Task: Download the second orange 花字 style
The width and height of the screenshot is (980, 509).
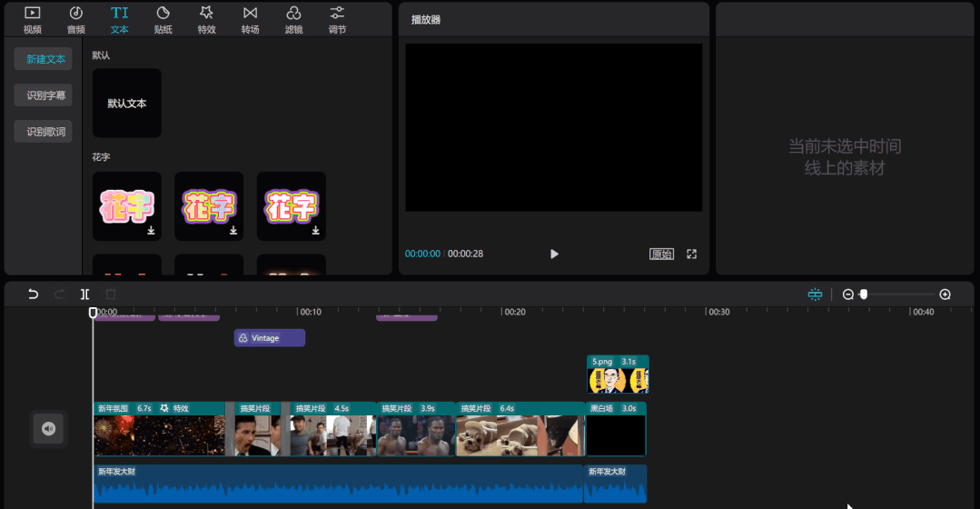Action: (233, 231)
